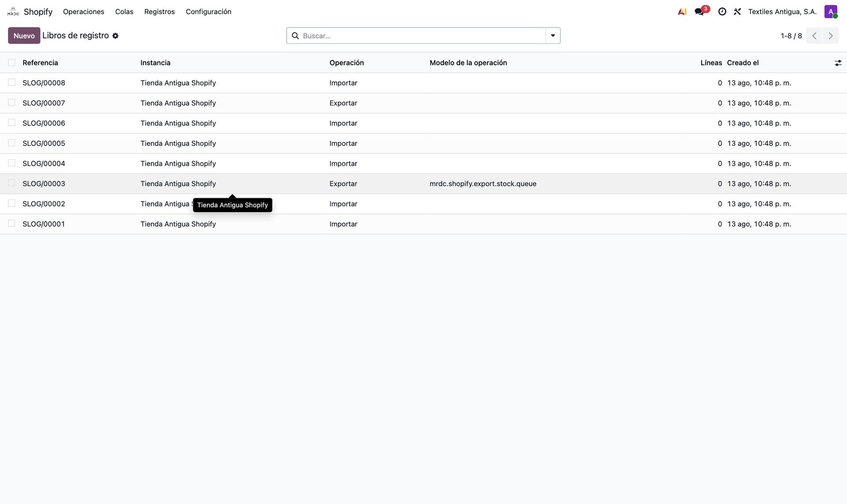
Task: Open the messages icon with badge 3
Action: [x=700, y=11]
